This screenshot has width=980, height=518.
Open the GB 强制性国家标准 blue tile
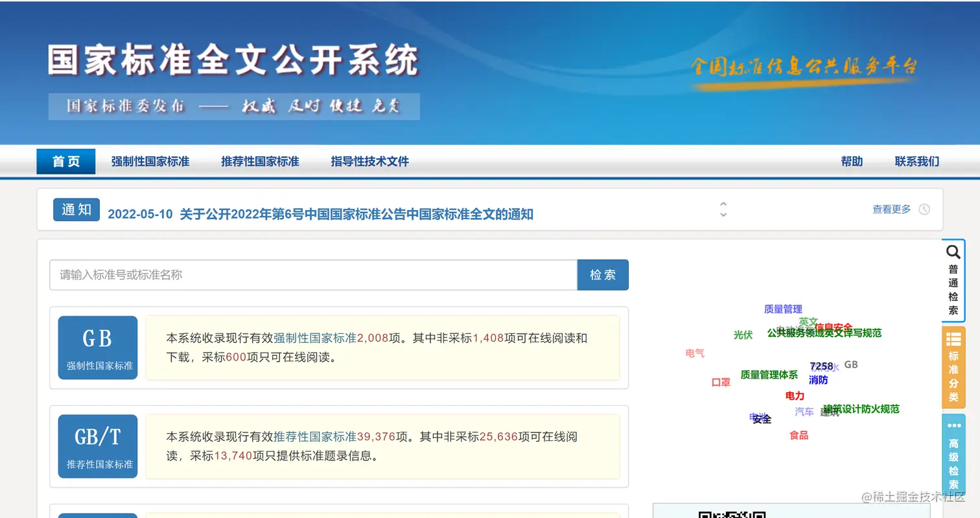[98, 347]
